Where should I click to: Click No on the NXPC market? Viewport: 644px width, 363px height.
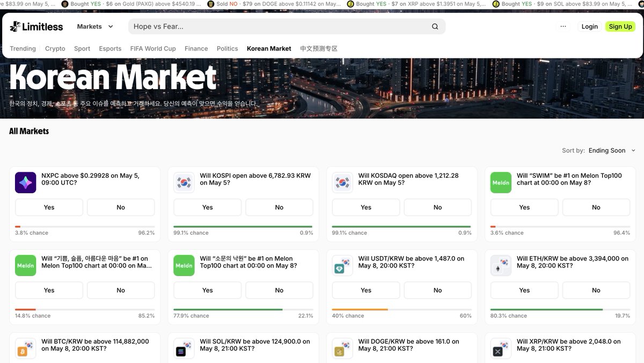(x=121, y=207)
